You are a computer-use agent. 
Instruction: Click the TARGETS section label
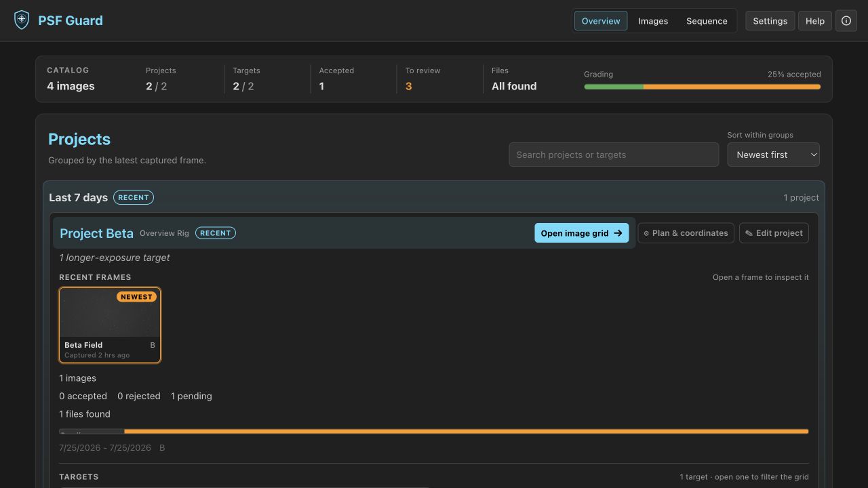[x=79, y=477]
